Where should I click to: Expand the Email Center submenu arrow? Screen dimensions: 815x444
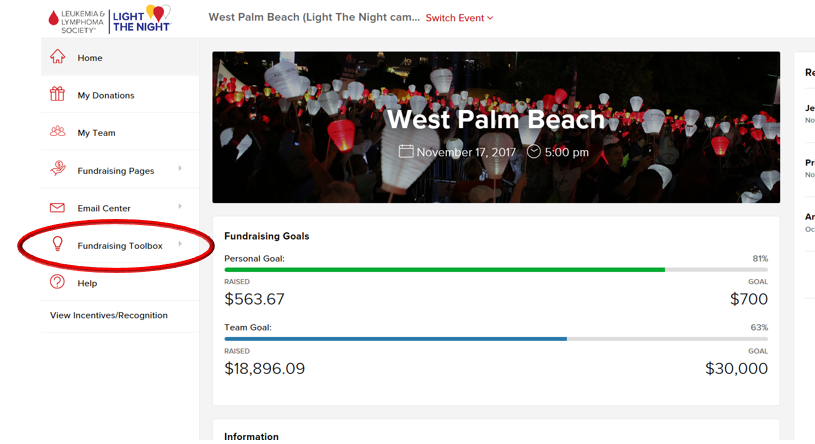[180, 206]
